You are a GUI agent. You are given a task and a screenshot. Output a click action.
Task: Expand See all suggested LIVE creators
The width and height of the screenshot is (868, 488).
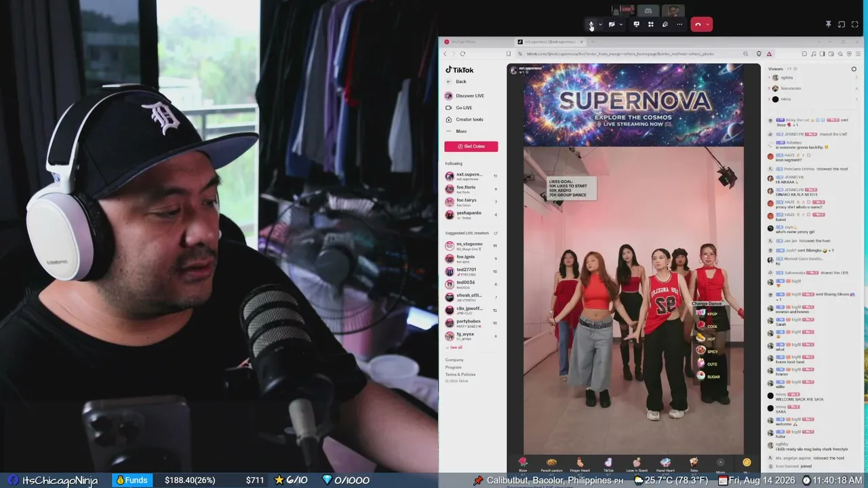coord(454,347)
